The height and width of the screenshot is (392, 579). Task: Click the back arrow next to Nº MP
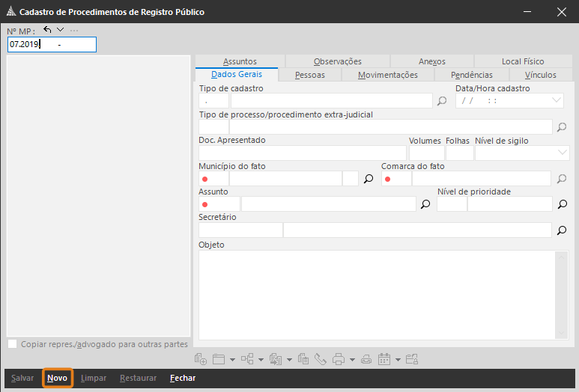tap(47, 29)
